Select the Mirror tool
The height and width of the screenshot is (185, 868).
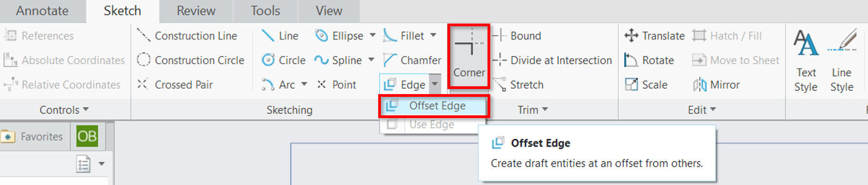[716, 84]
